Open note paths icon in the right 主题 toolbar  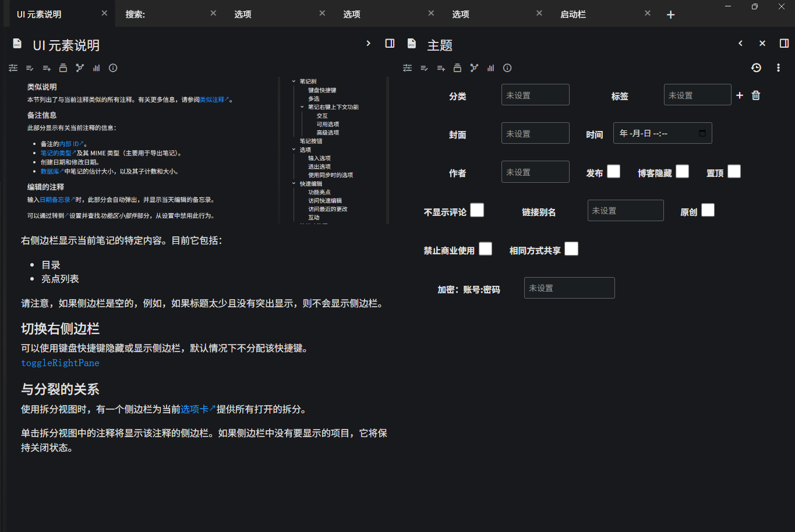click(457, 68)
